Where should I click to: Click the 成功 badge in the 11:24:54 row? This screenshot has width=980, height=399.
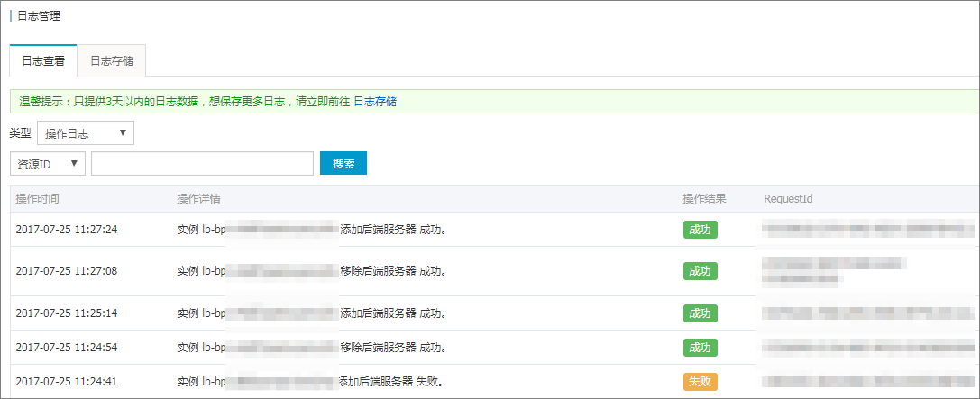[x=700, y=348]
